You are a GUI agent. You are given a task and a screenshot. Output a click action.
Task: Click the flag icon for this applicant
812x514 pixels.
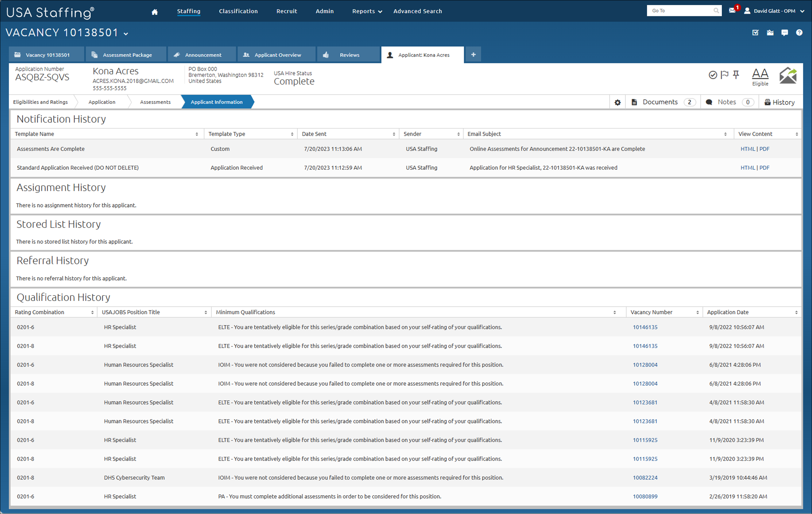pyautogui.click(x=724, y=75)
